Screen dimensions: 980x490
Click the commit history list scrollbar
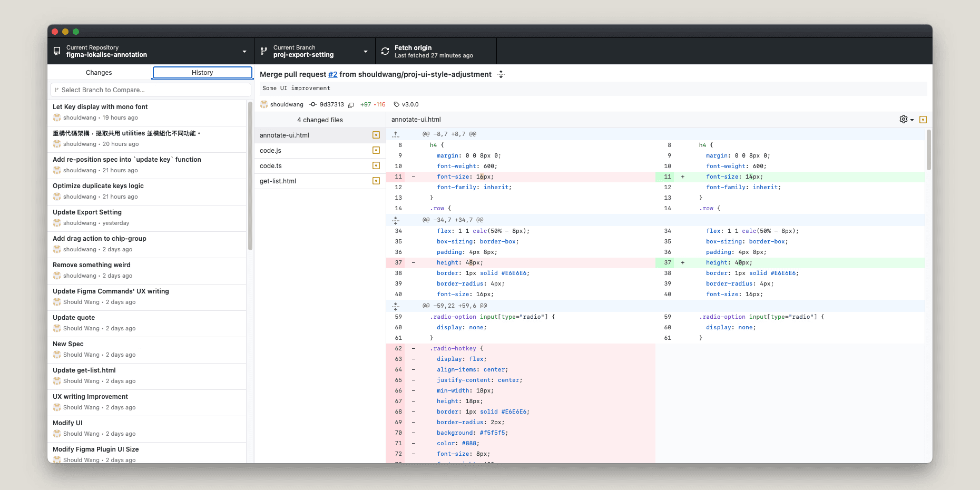point(250,177)
